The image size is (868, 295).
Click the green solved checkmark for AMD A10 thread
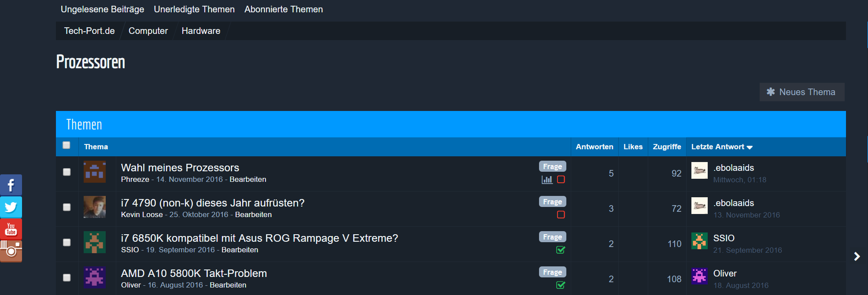pyautogui.click(x=561, y=285)
